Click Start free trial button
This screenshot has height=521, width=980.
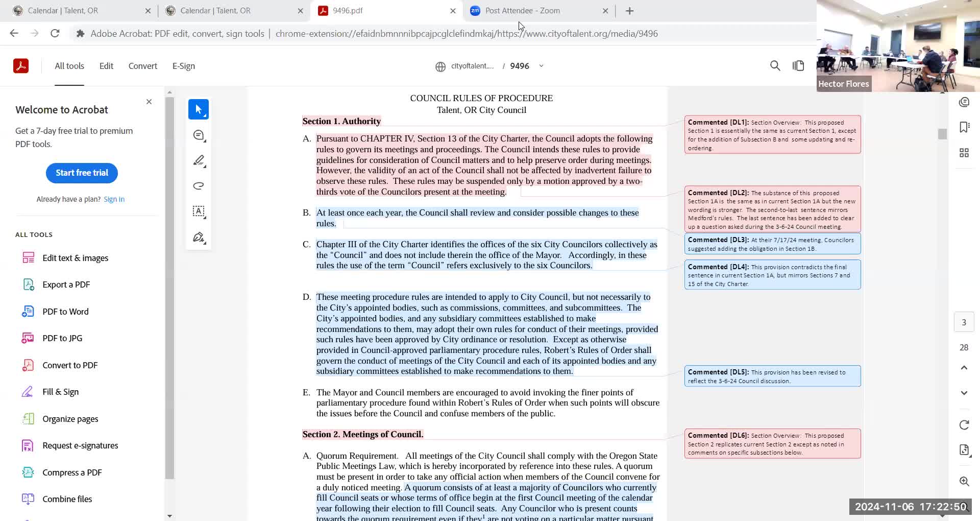(x=82, y=173)
